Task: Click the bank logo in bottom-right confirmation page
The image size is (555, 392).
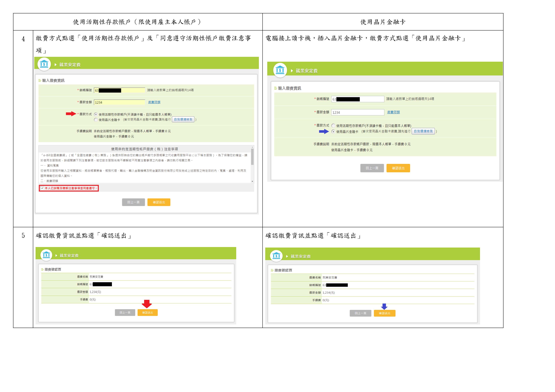Action: point(276,256)
